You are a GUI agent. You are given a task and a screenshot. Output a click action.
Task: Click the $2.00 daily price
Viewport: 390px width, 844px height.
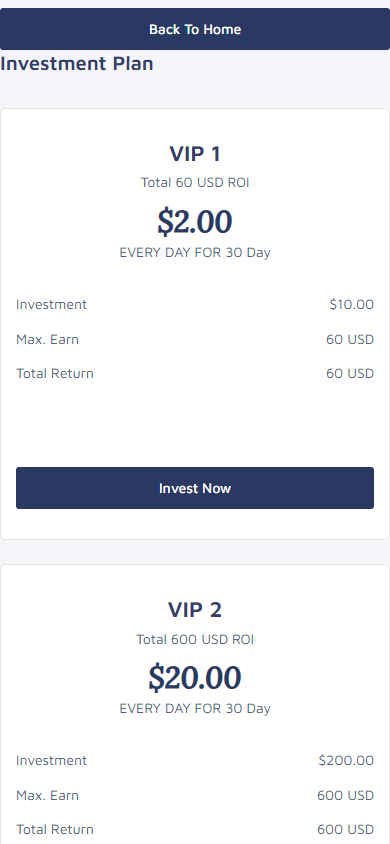point(195,221)
